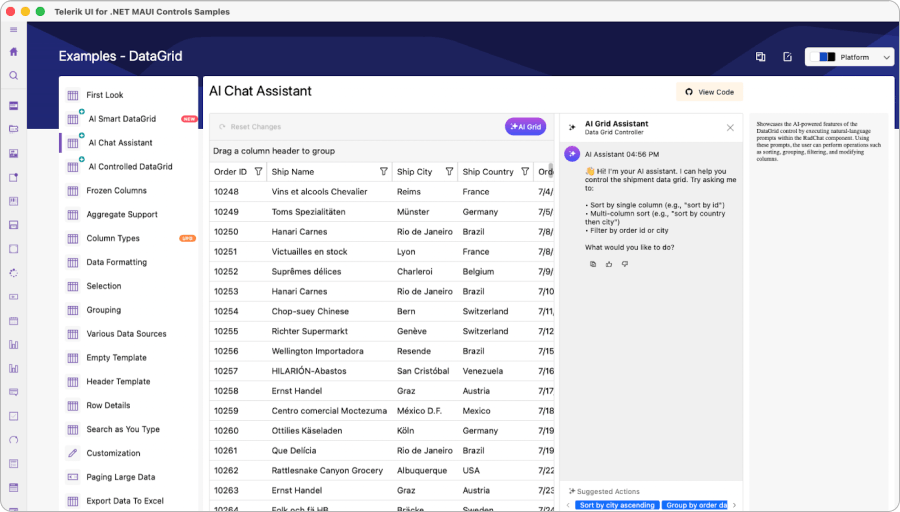
Task: Click the edit note icon in header
Action: [788, 57]
